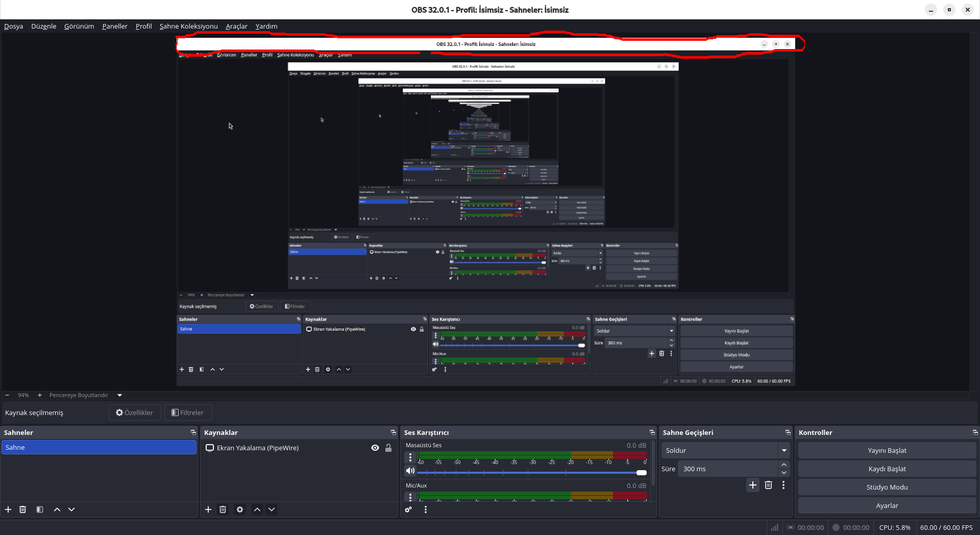The height and width of the screenshot is (535, 980).
Task: Click the 60.00 / 60.00 FPS status
Action: (946, 527)
